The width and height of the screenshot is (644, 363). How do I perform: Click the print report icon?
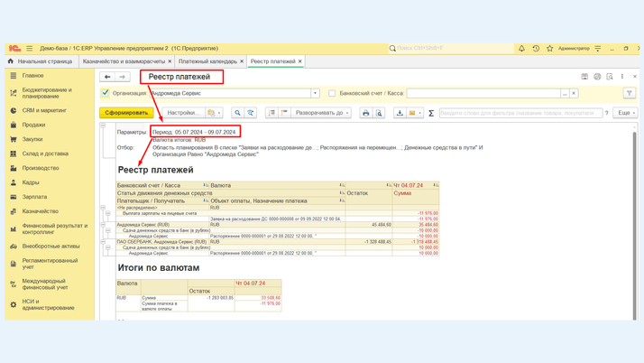(x=365, y=113)
